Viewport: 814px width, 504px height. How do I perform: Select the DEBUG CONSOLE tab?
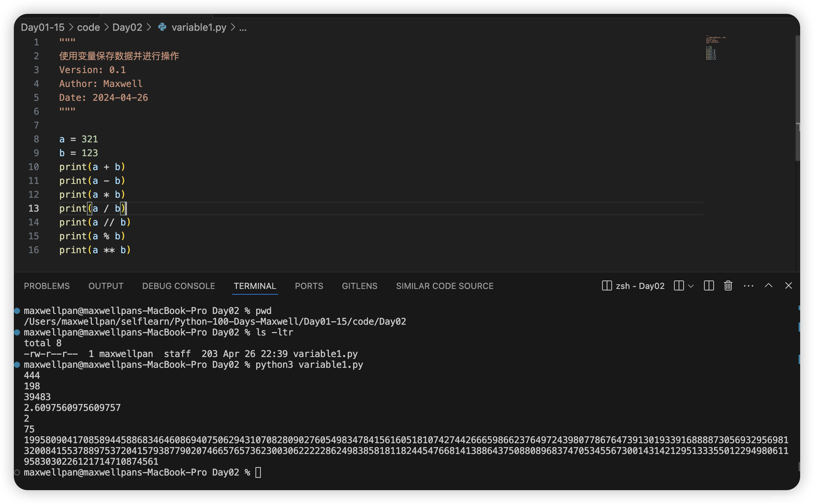[178, 286]
